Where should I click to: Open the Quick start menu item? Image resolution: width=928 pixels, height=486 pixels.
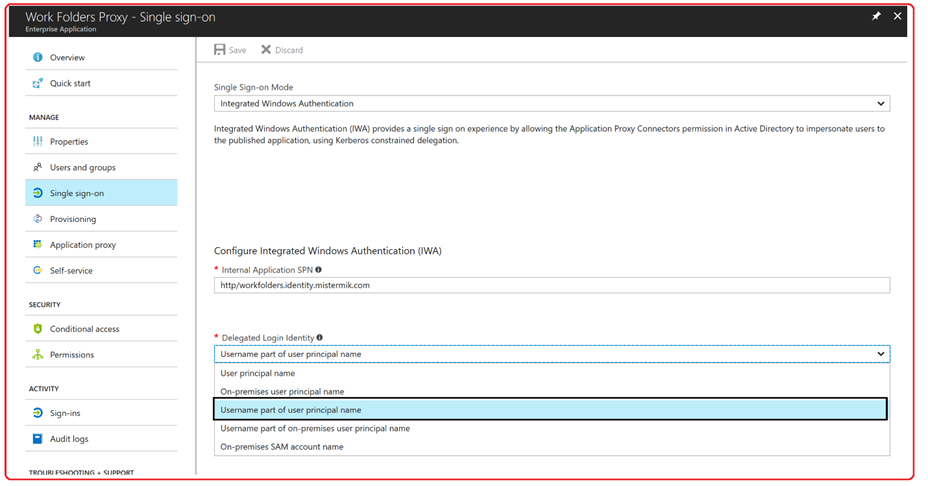pyautogui.click(x=101, y=83)
